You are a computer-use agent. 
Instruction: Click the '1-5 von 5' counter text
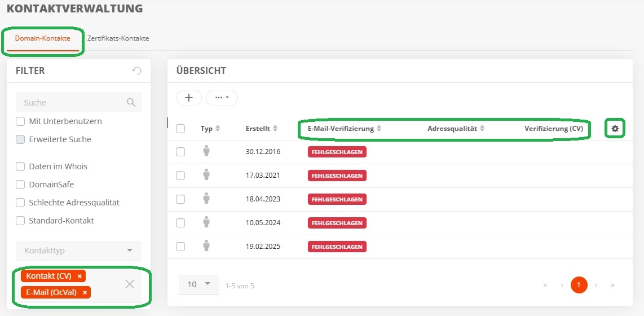point(240,286)
